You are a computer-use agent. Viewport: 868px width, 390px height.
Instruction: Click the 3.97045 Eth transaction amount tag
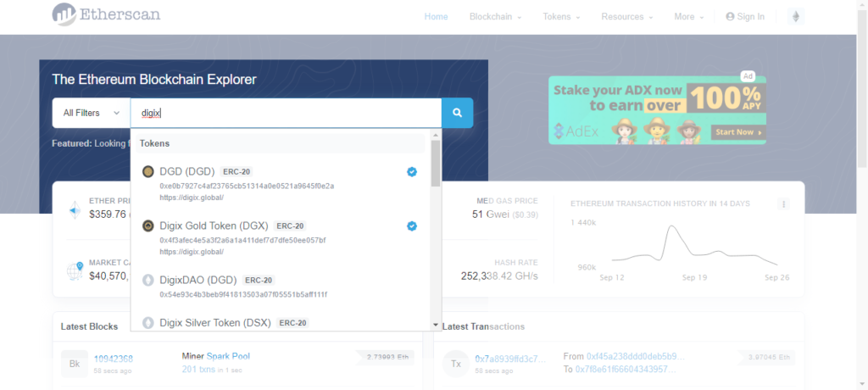tap(767, 357)
